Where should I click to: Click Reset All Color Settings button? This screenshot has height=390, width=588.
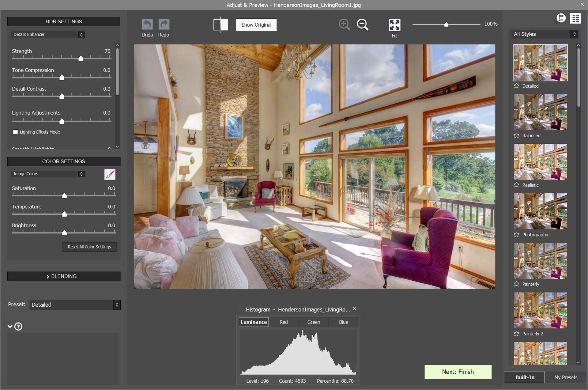[89, 247]
